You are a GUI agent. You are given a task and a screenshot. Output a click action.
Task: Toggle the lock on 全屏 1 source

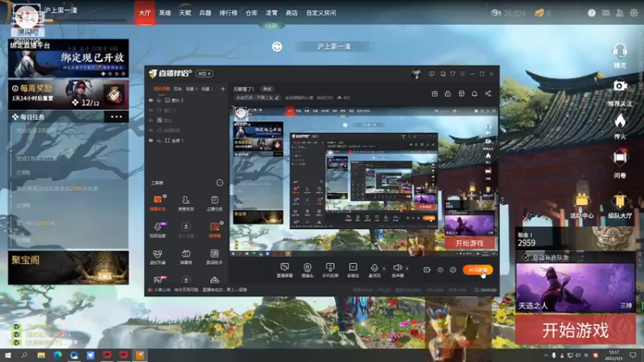[x=159, y=140]
